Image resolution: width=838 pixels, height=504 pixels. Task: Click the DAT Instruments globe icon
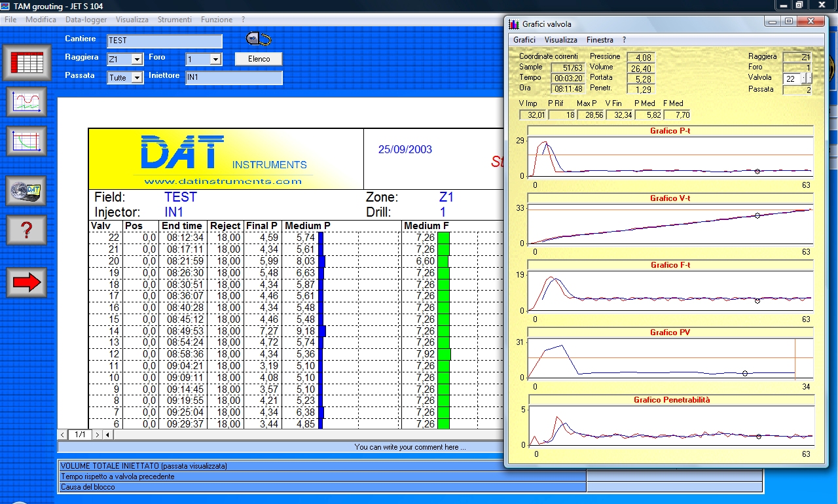[27, 189]
